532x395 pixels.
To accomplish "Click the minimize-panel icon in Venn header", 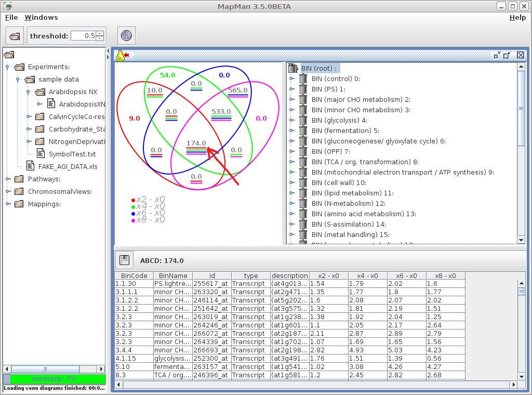I will 497,55.
